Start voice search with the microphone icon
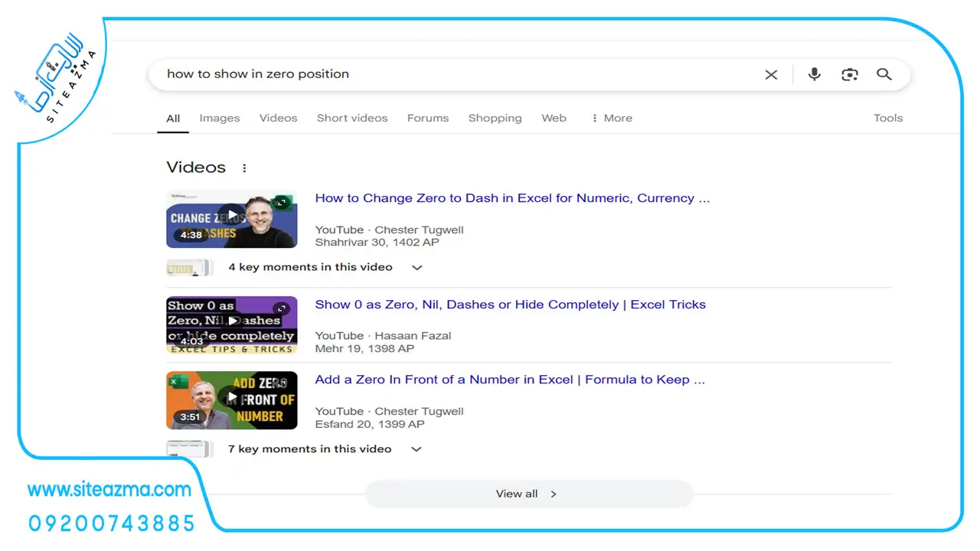The width and height of the screenshot is (980, 551). point(814,74)
